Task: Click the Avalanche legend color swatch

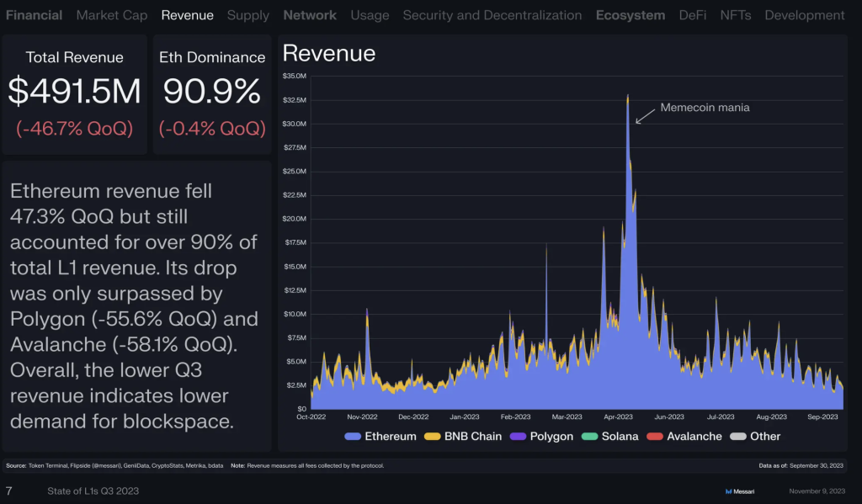Action: (655, 437)
